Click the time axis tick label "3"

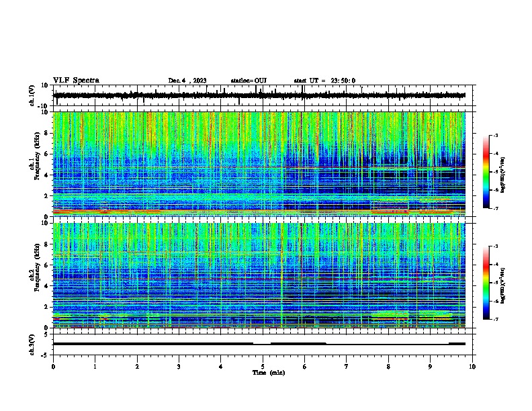pyautogui.click(x=179, y=367)
